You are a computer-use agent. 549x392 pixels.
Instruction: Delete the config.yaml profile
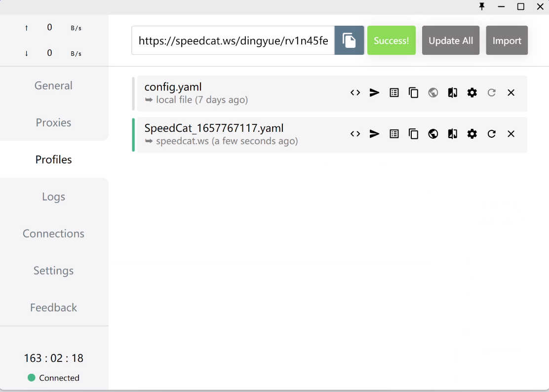(x=511, y=93)
